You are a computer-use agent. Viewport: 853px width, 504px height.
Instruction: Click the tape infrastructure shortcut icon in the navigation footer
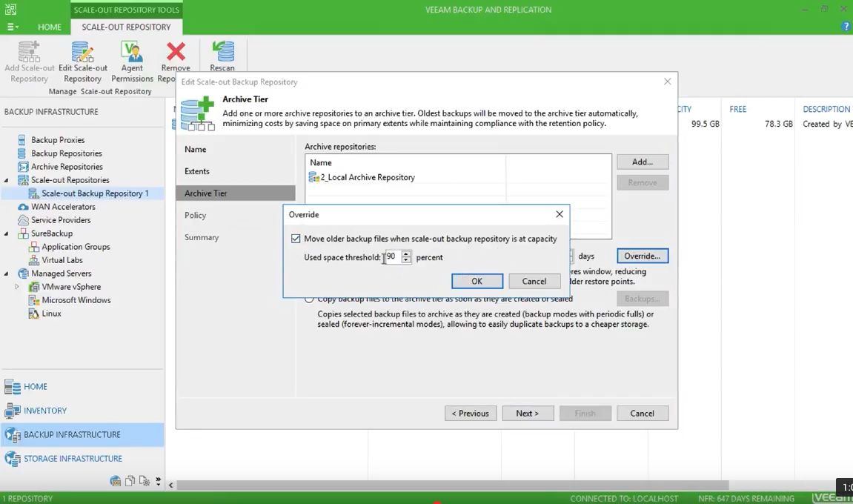click(x=116, y=481)
